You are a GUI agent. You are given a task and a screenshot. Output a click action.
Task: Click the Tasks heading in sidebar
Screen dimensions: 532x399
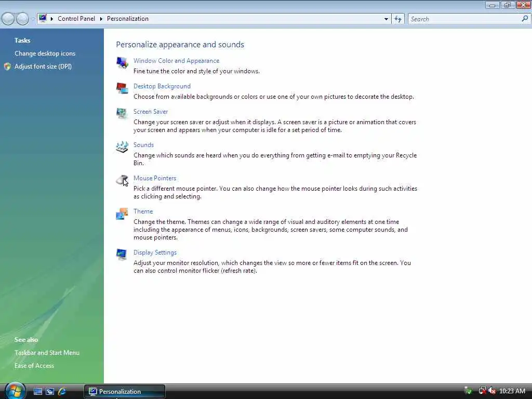click(x=22, y=41)
